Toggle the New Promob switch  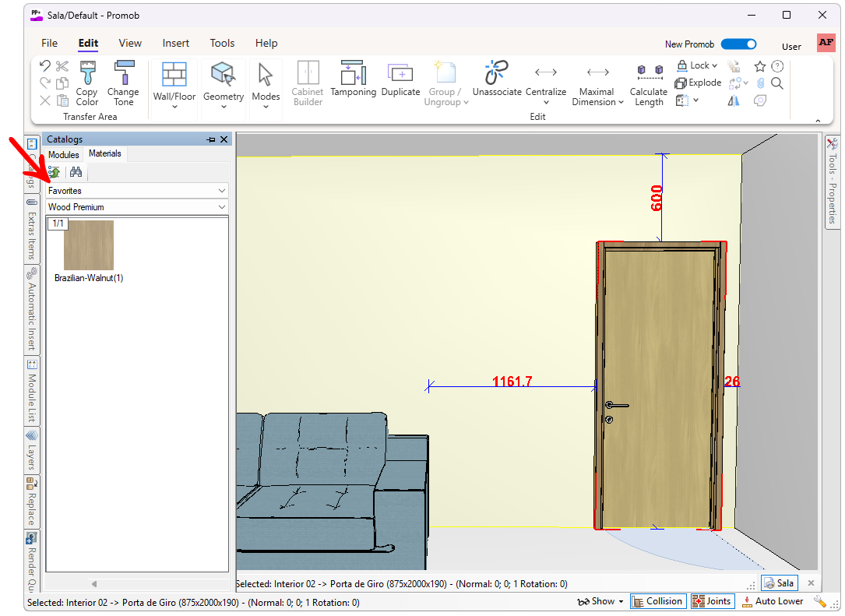(x=738, y=44)
